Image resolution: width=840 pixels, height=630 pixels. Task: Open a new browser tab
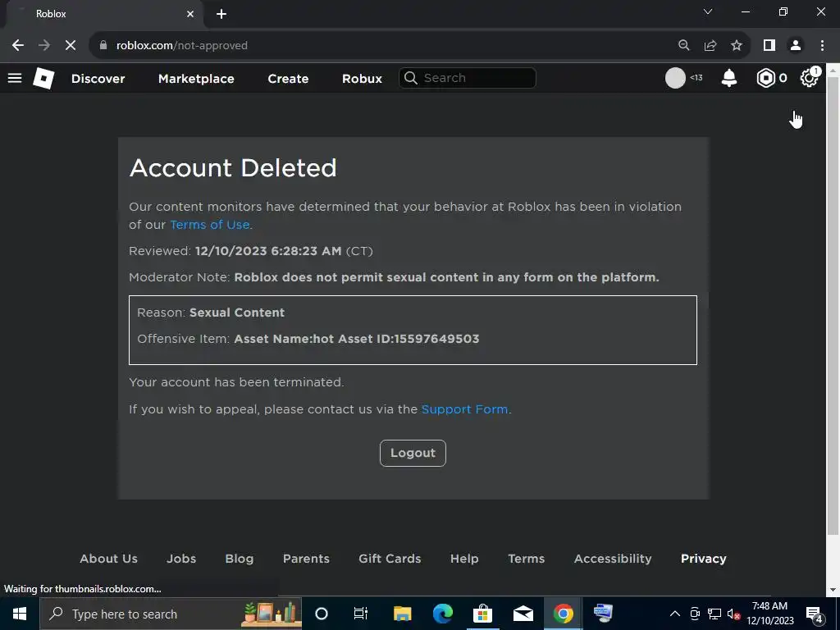[221, 14]
